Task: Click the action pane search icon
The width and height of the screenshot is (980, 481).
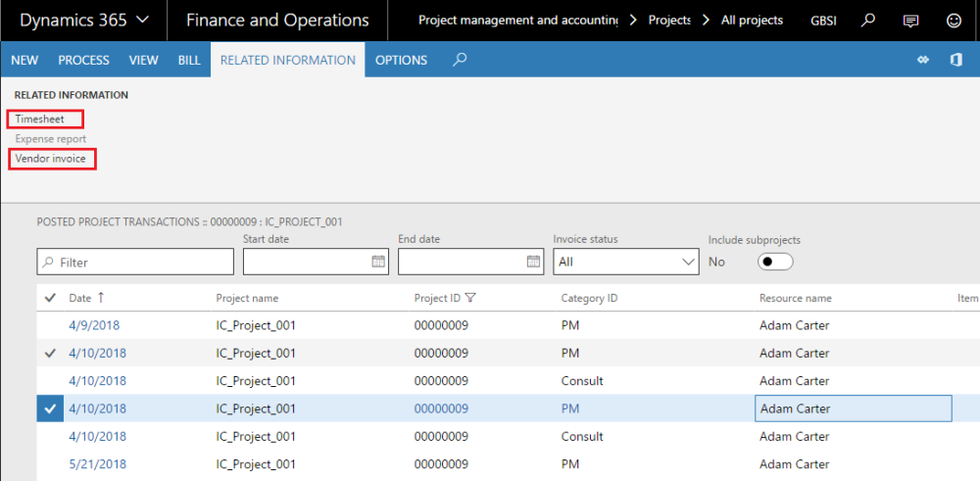Action: coord(460,60)
